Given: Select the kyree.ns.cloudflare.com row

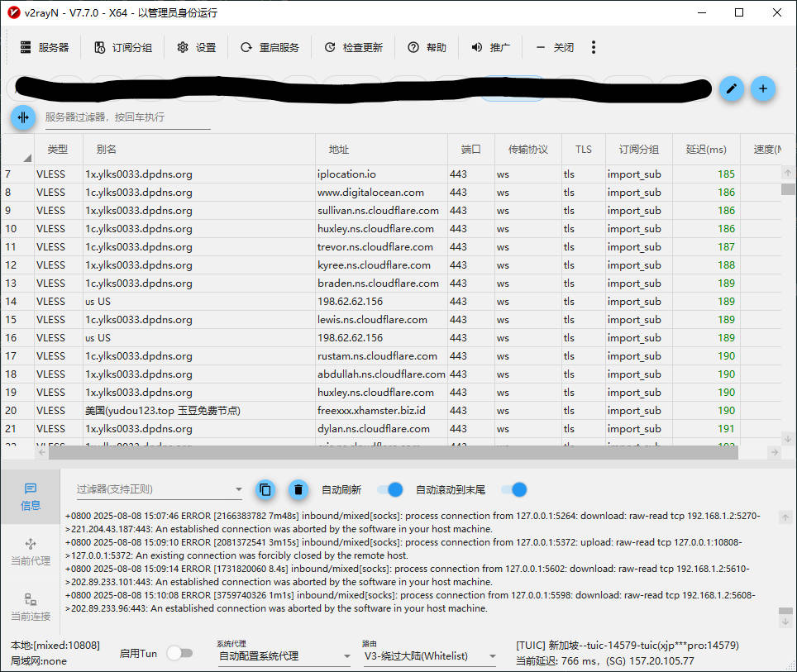Looking at the screenshot, I should pyautogui.click(x=391, y=265).
